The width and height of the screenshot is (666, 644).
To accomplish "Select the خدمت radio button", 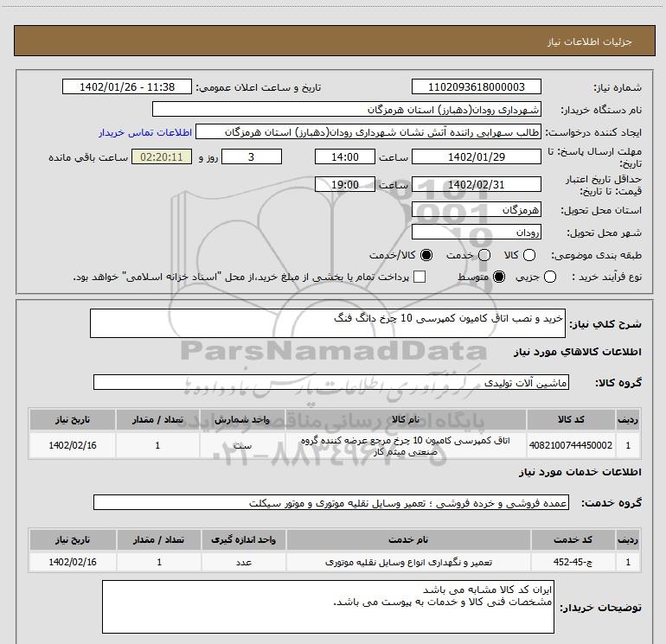I will coord(484,255).
